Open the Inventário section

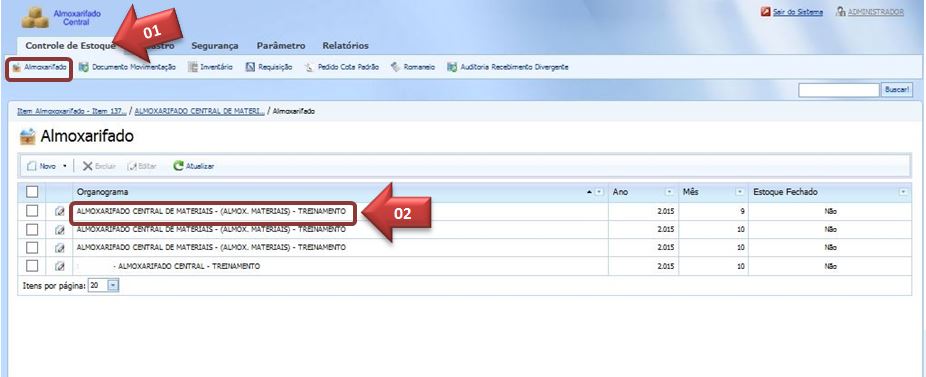[210, 67]
